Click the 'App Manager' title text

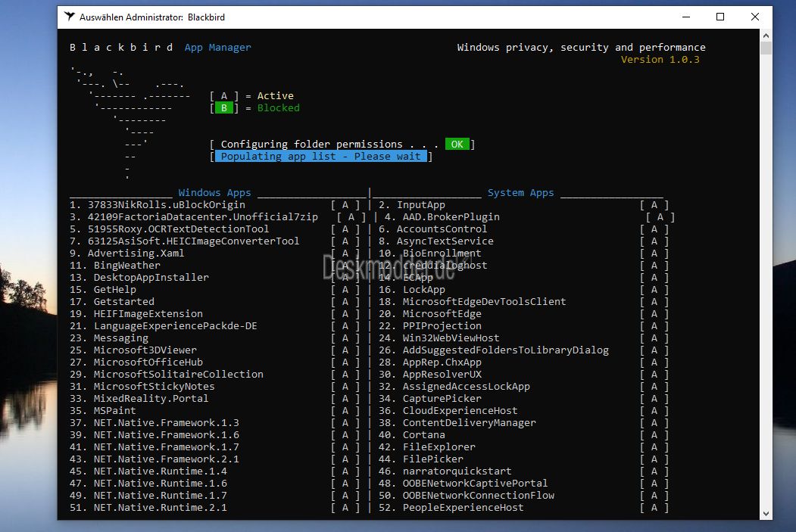point(217,47)
